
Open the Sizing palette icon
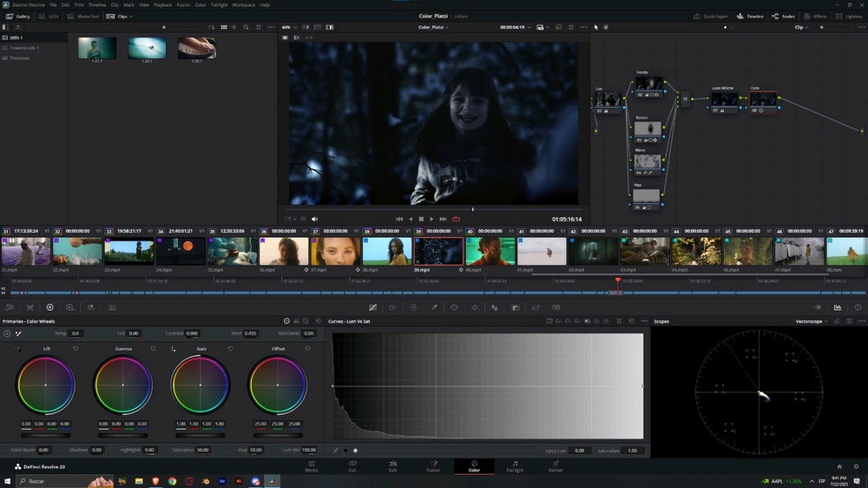coord(536,307)
